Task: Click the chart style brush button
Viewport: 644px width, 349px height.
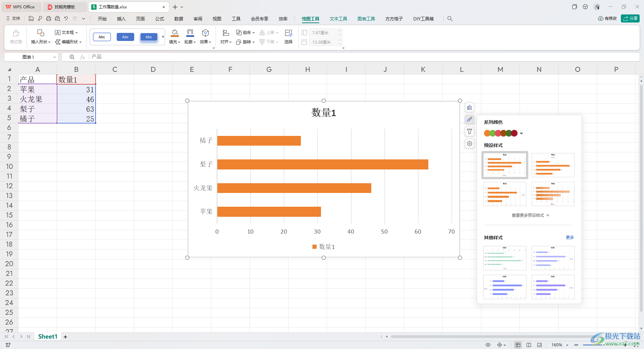Action: point(470,119)
